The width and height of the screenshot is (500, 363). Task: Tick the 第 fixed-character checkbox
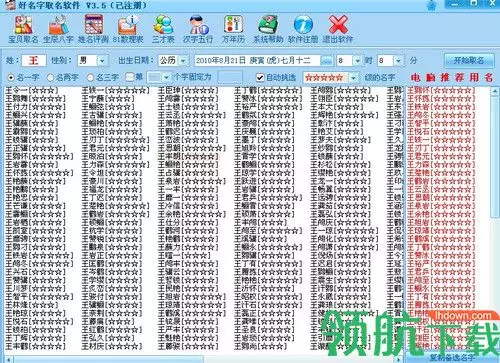(129, 77)
